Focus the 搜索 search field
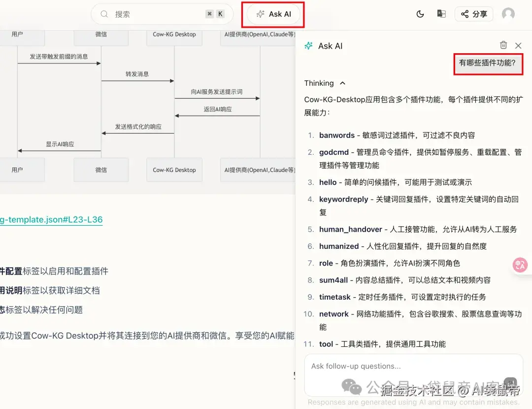 pyautogui.click(x=162, y=14)
